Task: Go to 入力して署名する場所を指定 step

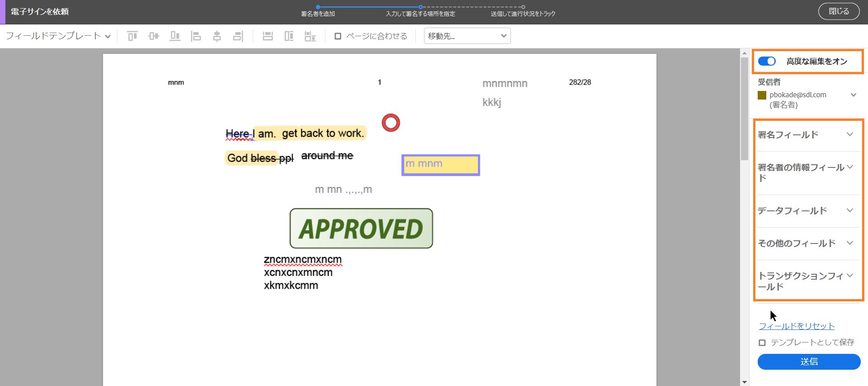Action: point(420,14)
